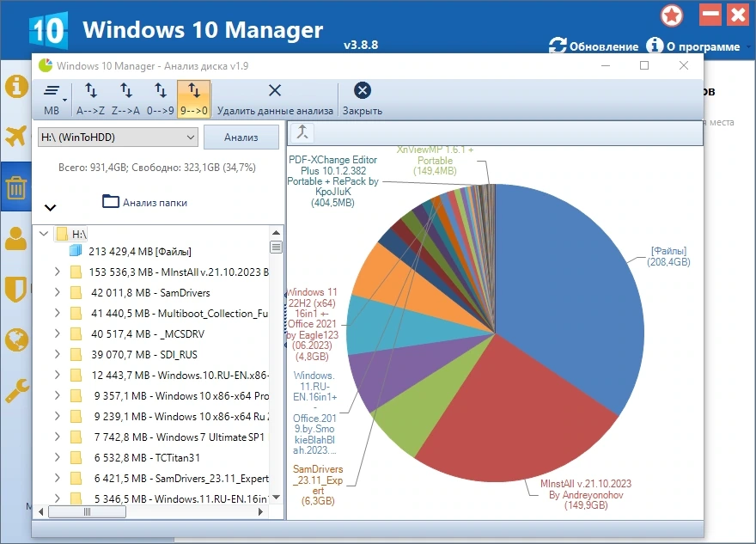Click О программе in main window header
The image size is (756, 544).
[693, 46]
